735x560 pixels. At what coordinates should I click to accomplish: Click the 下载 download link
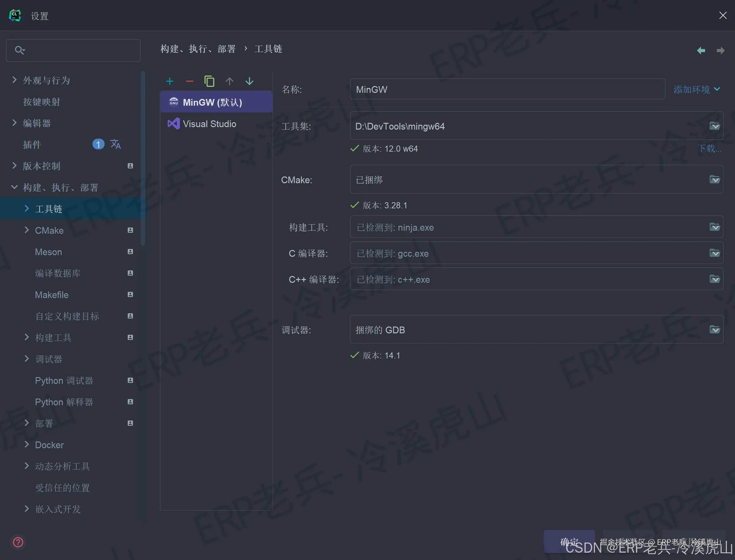coord(710,149)
